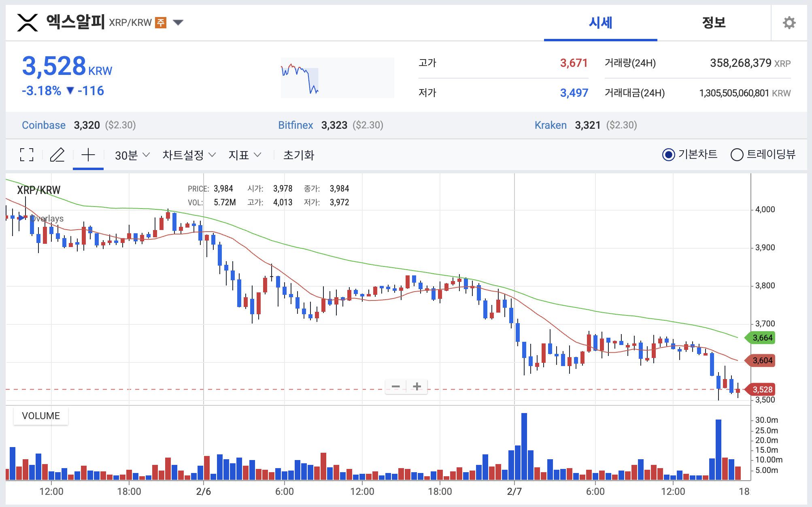Open the settings gear icon
This screenshot has height=507, width=812.
[789, 23]
